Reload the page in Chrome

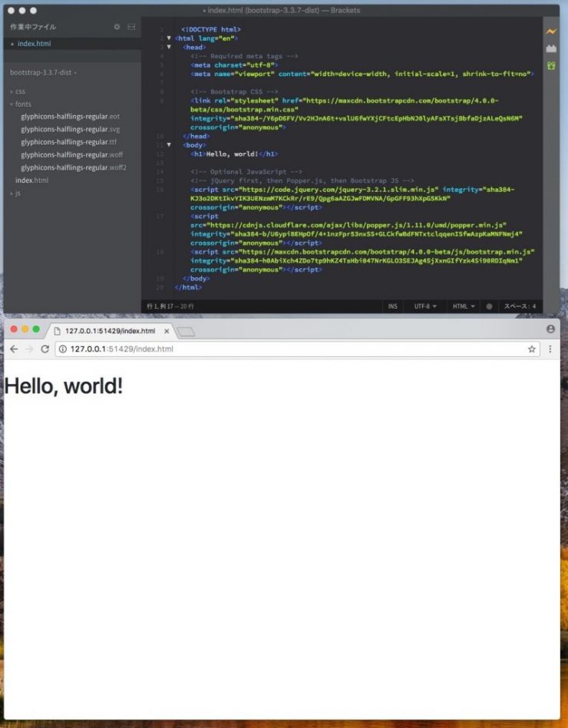[45, 349]
